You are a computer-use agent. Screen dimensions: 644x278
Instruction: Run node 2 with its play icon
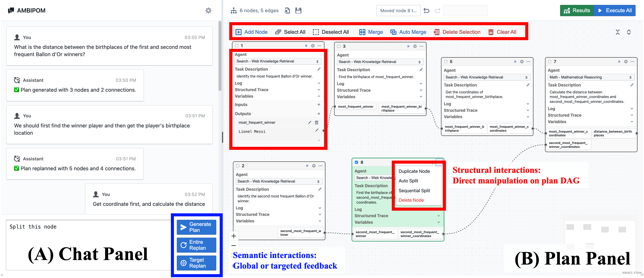tap(307, 166)
